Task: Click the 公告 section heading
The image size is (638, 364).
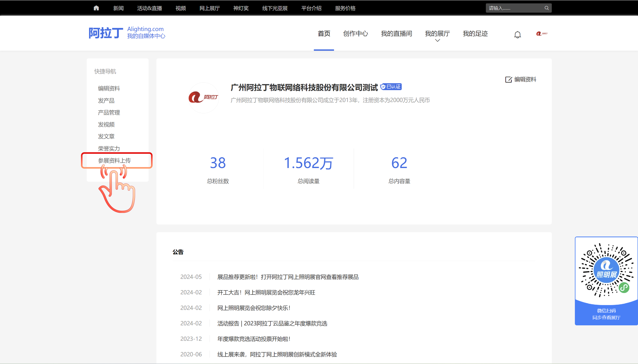Action: tap(178, 252)
